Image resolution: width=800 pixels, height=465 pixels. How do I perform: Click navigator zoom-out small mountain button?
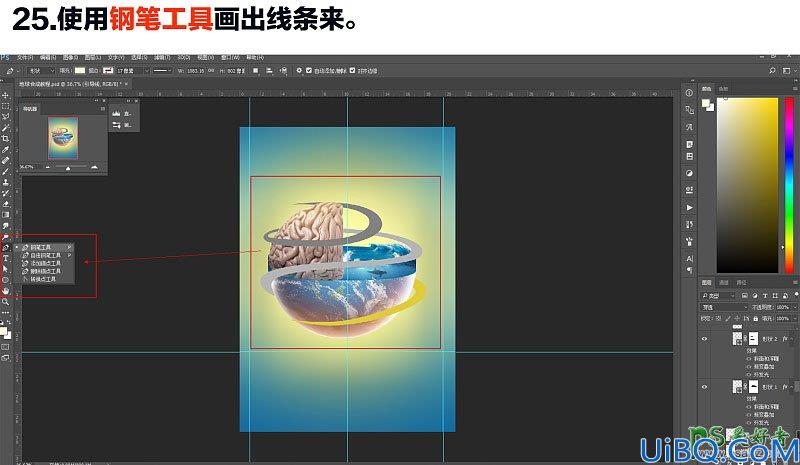pyautogui.click(x=48, y=167)
